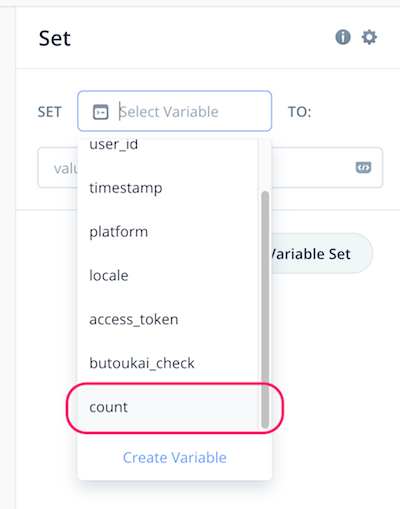Click the SET label beside the selector
This screenshot has height=509, width=400.
pos(49,112)
